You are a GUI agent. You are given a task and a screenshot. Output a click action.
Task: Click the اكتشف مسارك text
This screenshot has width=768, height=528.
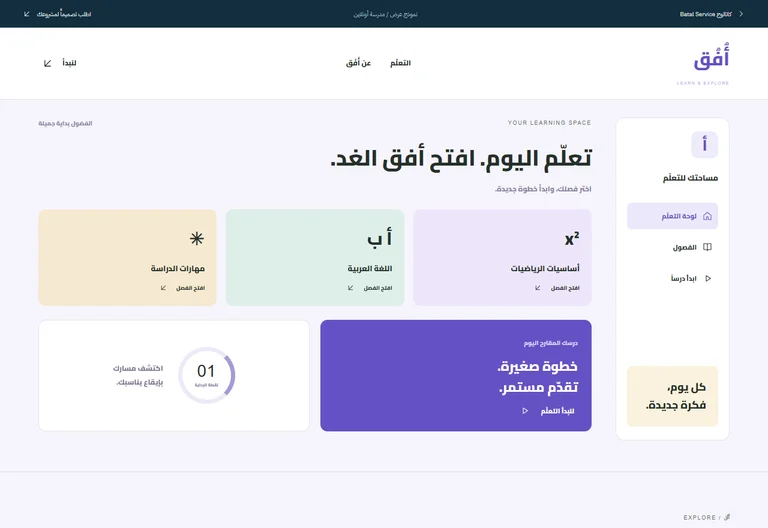(x=138, y=368)
